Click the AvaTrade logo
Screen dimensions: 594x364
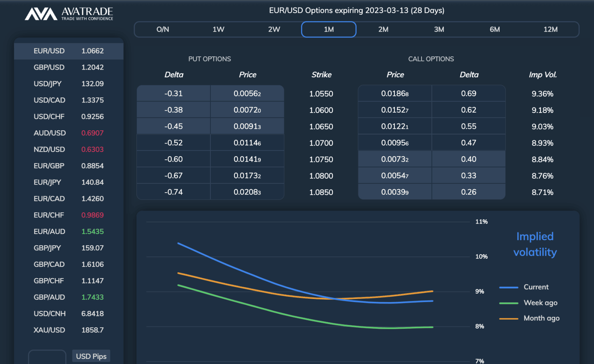coord(69,14)
